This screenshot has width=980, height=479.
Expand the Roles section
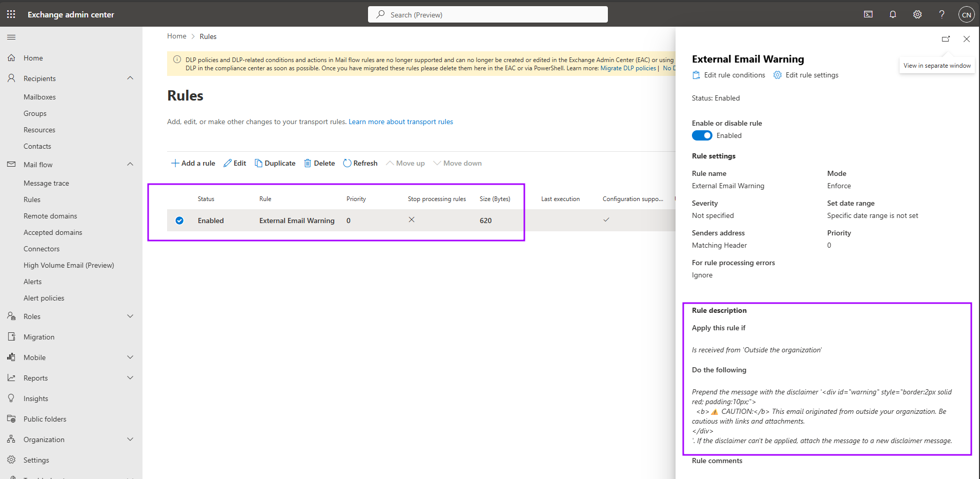[x=130, y=316]
